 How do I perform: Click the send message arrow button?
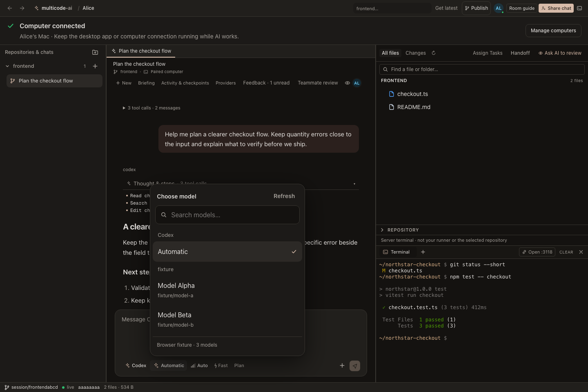click(x=355, y=366)
